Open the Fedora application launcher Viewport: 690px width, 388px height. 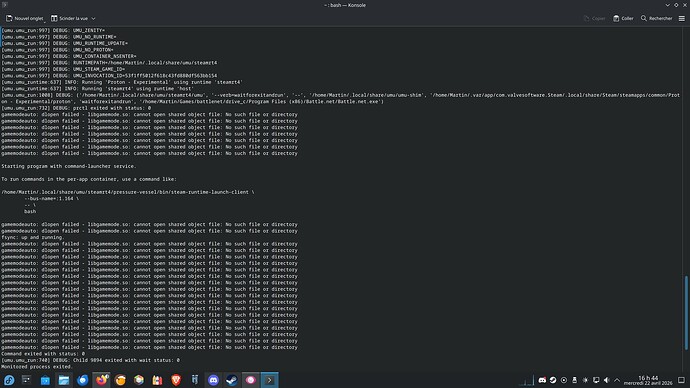click(9, 380)
